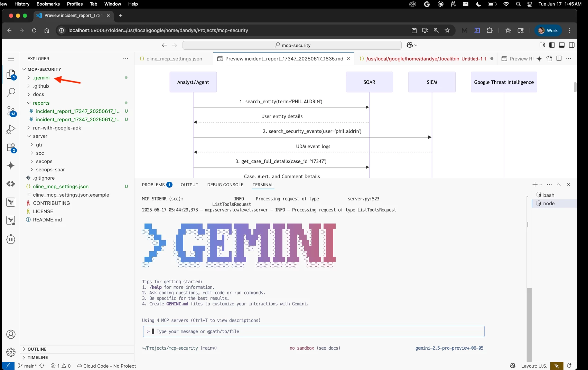Open the Explorer view in activity bar
Image resolution: width=588 pixels, height=370 pixels.
11,74
